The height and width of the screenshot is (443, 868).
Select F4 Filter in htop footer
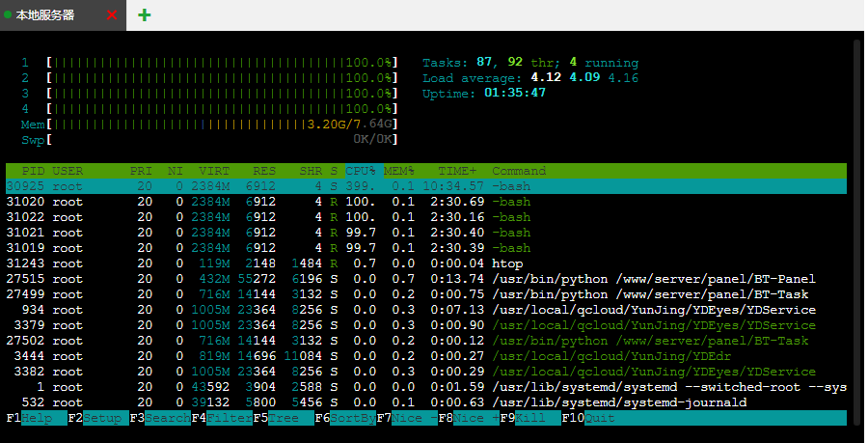pos(222,418)
